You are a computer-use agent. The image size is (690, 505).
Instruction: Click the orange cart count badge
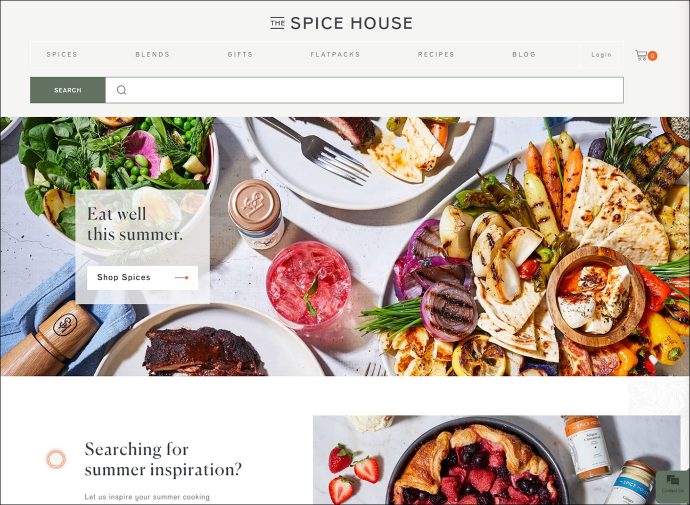pos(652,56)
